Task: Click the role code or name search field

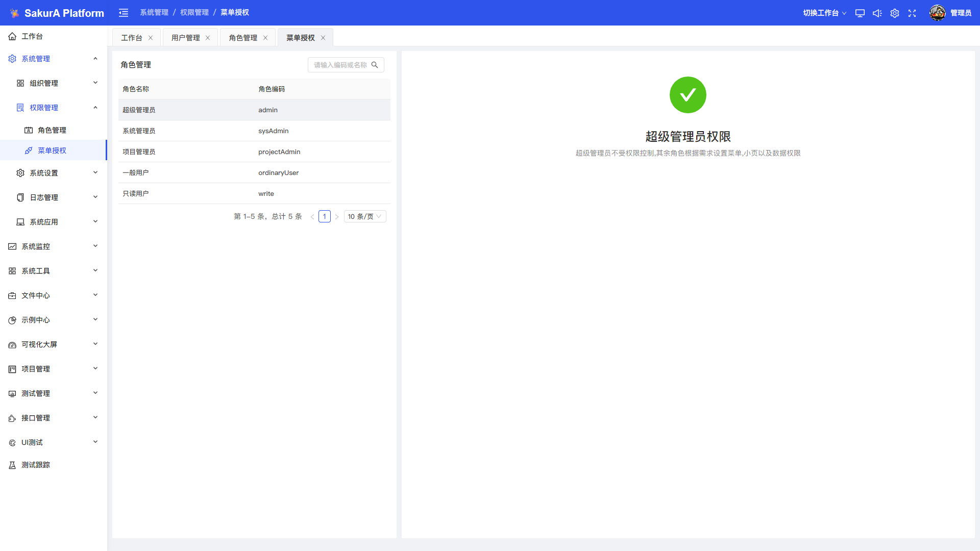Action: tap(340, 65)
